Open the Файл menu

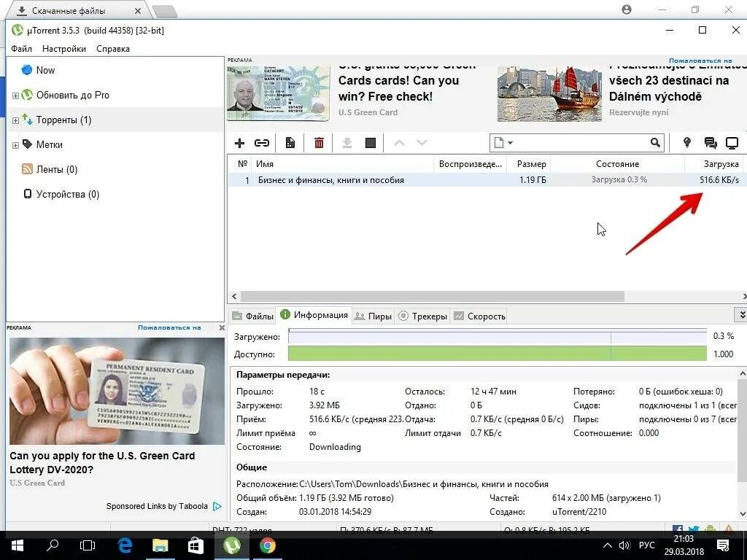[21, 49]
